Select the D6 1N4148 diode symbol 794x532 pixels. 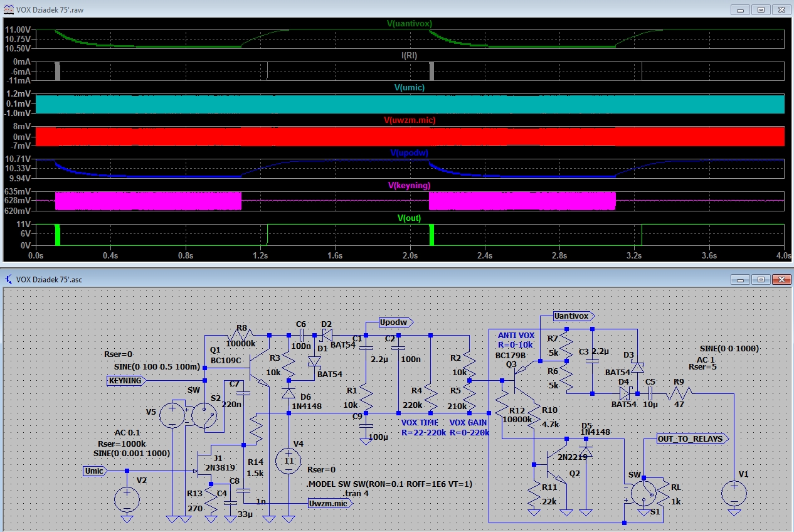[288, 393]
